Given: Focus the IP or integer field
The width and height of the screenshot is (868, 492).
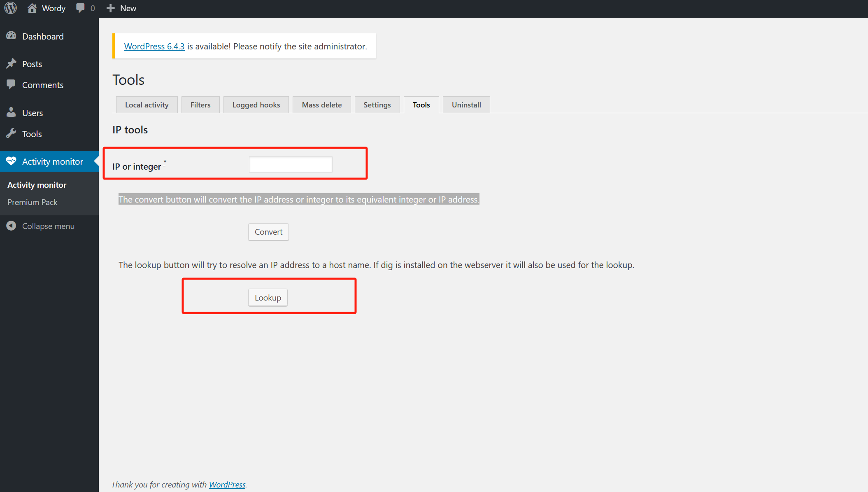Looking at the screenshot, I should coord(290,165).
